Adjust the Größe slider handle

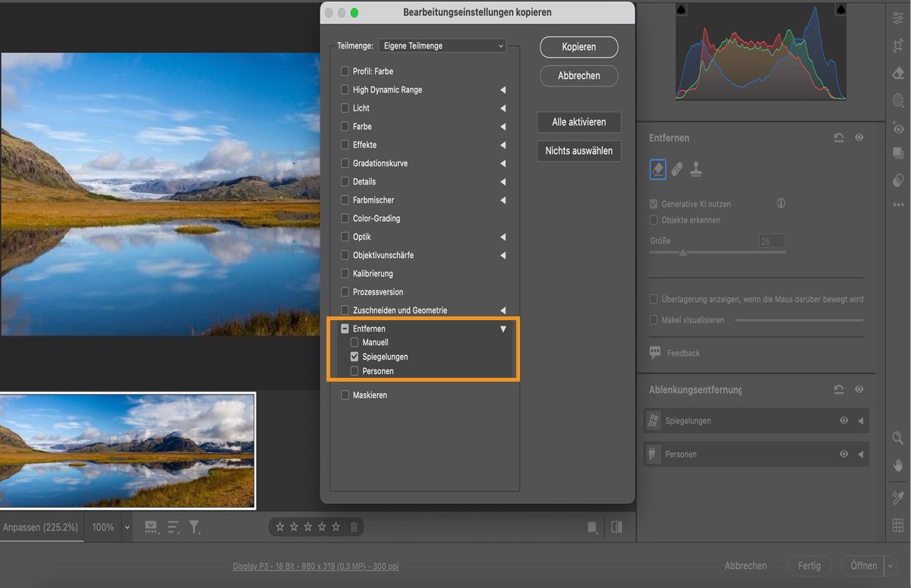(x=682, y=253)
